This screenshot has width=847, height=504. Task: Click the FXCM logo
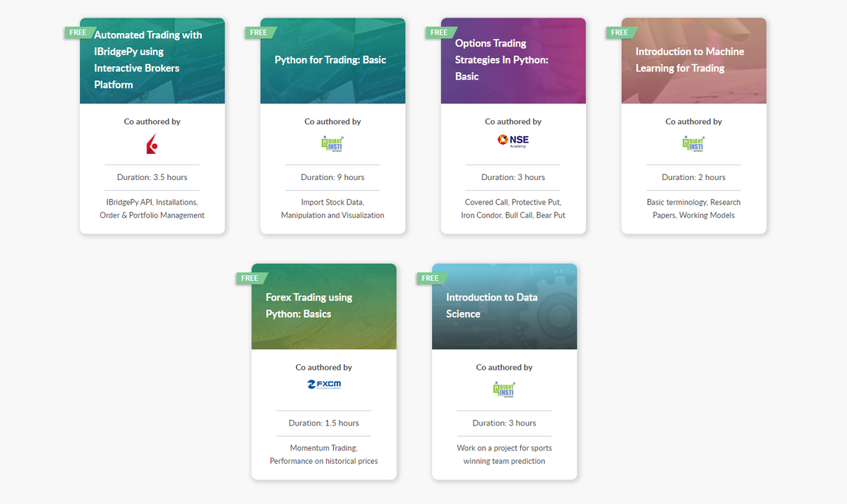324,385
